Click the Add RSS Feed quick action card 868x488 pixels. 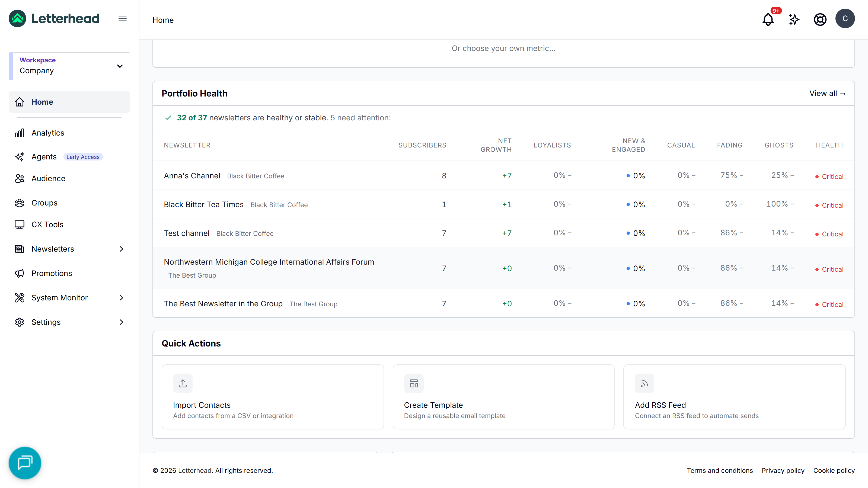[734, 397]
